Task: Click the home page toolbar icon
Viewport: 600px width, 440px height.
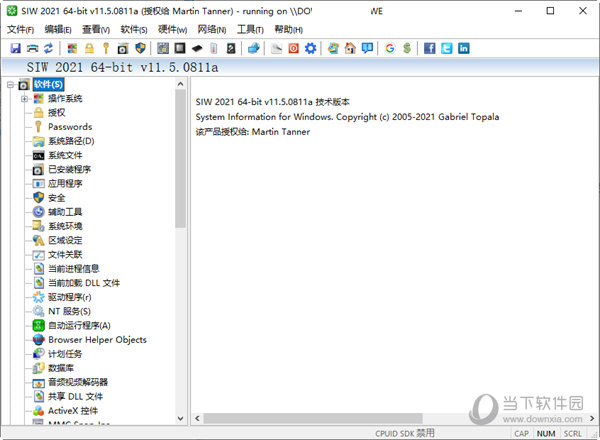Action: pyautogui.click(x=350, y=48)
